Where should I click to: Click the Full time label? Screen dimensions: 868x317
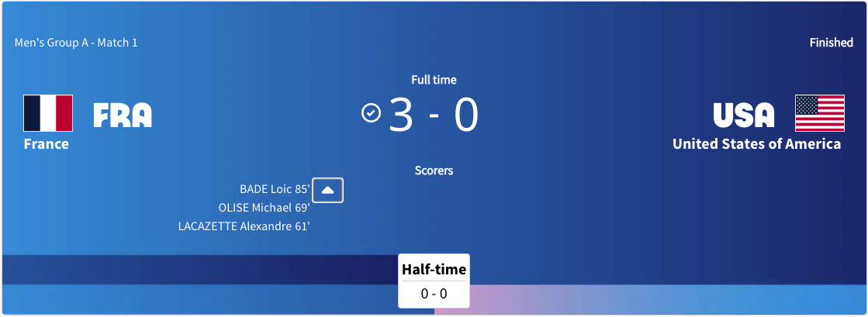(x=434, y=80)
